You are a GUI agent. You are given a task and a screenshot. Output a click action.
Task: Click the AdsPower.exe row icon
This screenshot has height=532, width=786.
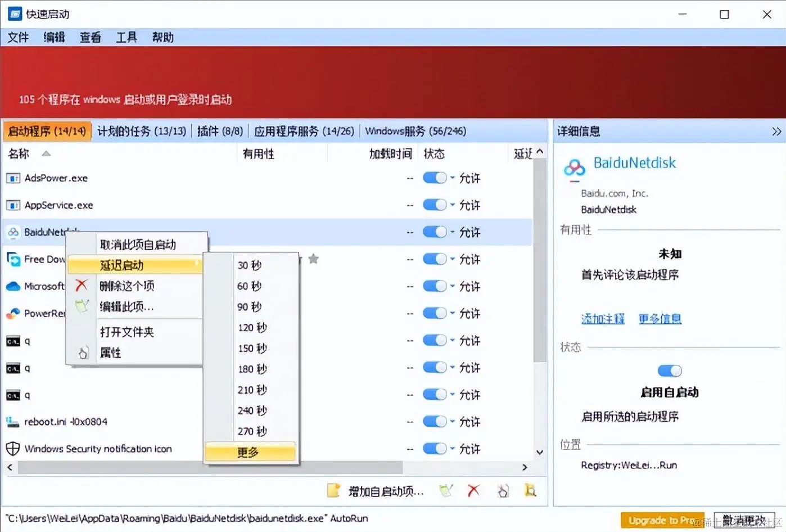pyautogui.click(x=13, y=178)
